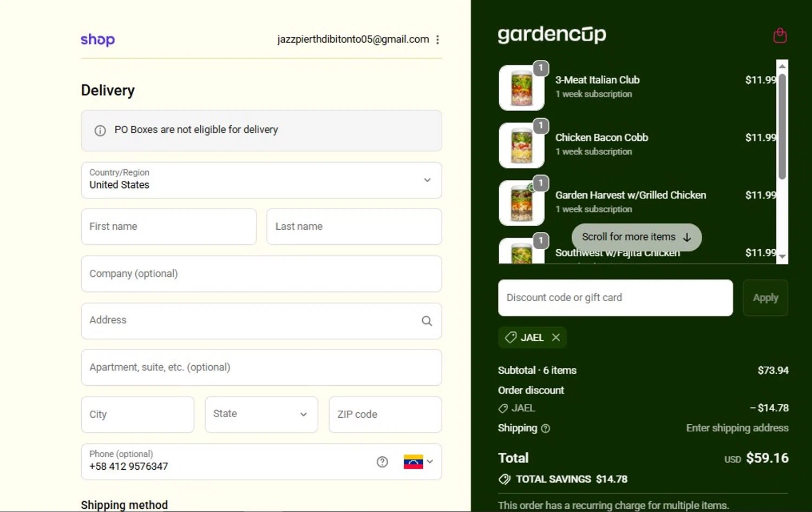Click the shipping help question icon
812x512 pixels.
click(546, 429)
